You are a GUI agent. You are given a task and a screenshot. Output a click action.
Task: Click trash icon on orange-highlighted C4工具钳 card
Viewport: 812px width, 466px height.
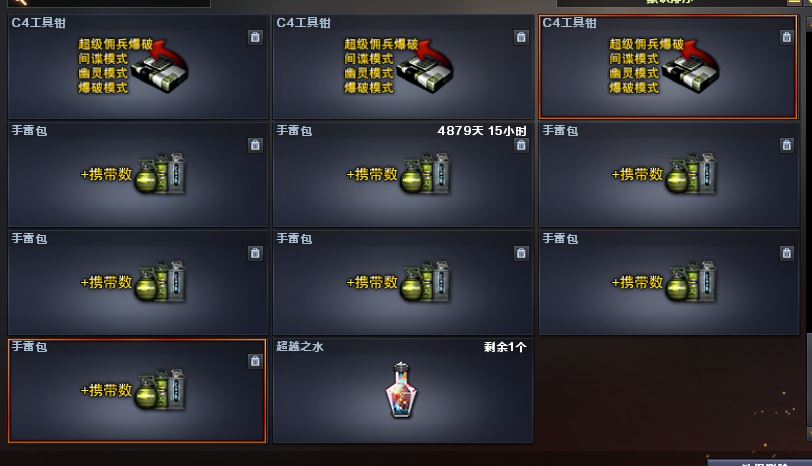(x=786, y=37)
